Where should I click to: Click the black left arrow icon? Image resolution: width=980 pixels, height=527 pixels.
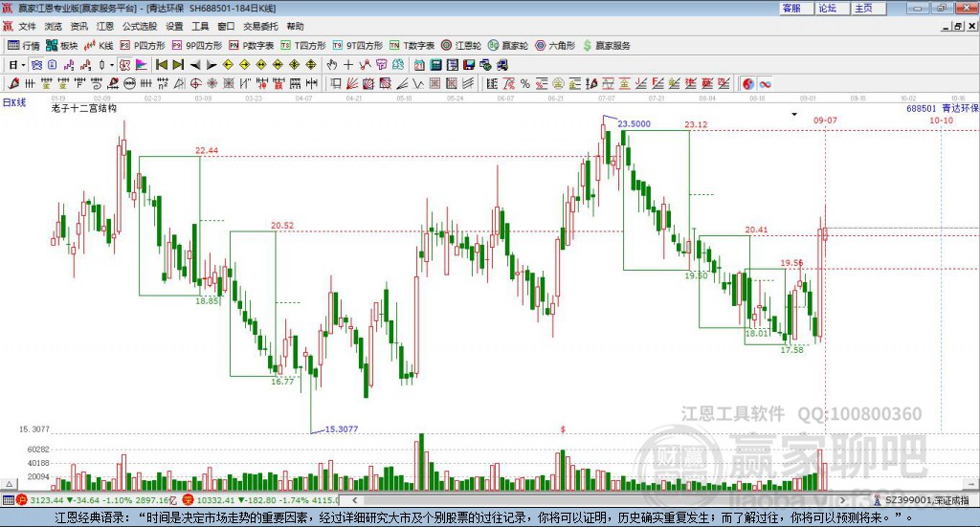(195, 65)
